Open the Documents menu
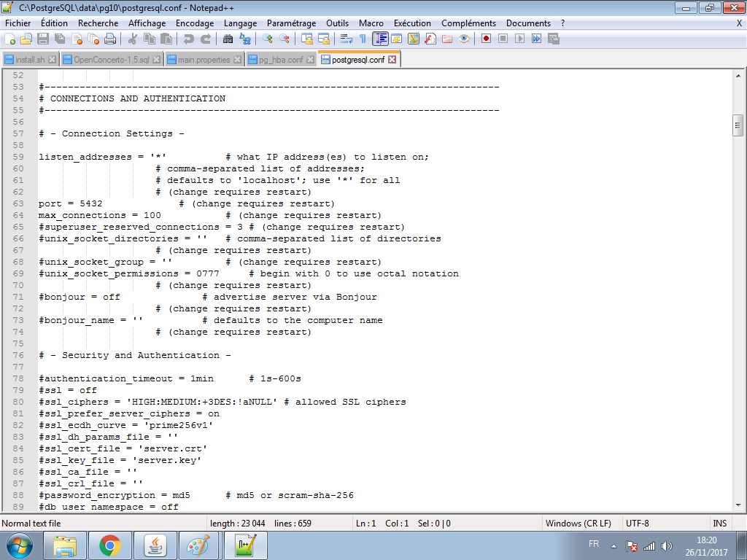Screen dimensions: 747x560 (528, 23)
